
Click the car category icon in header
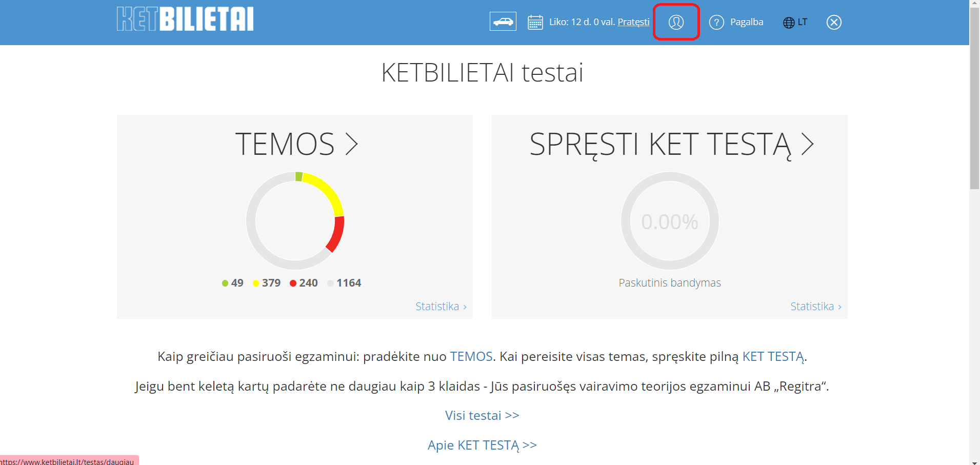[503, 22]
